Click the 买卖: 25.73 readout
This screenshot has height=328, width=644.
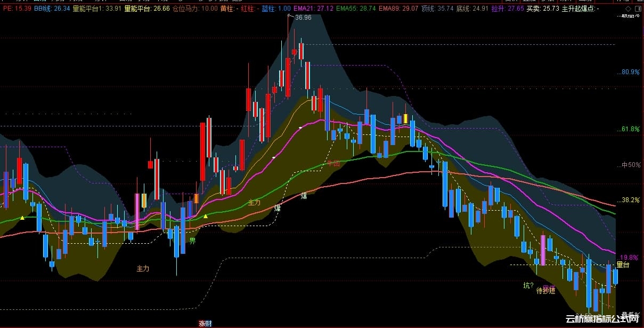pyautogui.click(x=543, y=9)
